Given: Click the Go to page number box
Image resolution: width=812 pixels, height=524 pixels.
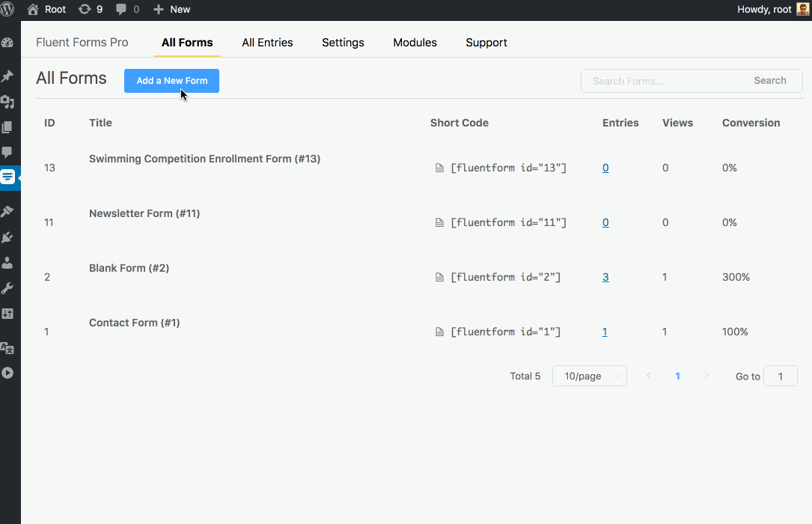Looking at the screenshot, I should pos(780,377).
